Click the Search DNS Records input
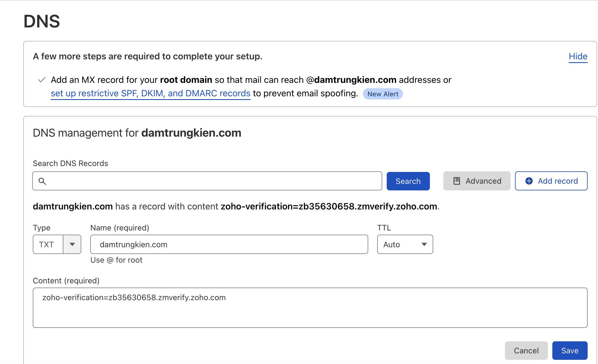The width and height of the screenshot is (598, 364). (207, 181)
